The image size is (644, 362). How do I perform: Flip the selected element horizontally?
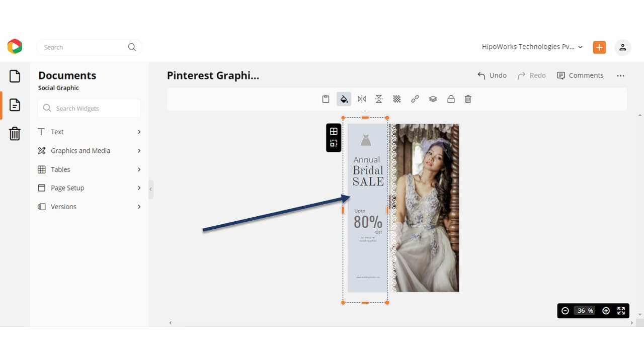coord(361,99)
